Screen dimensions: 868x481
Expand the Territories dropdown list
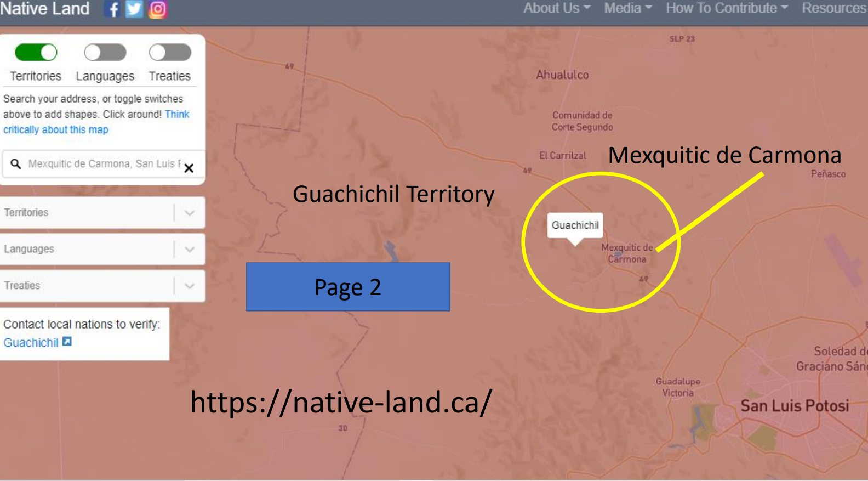pyautogui.click(x=190, y=213)
